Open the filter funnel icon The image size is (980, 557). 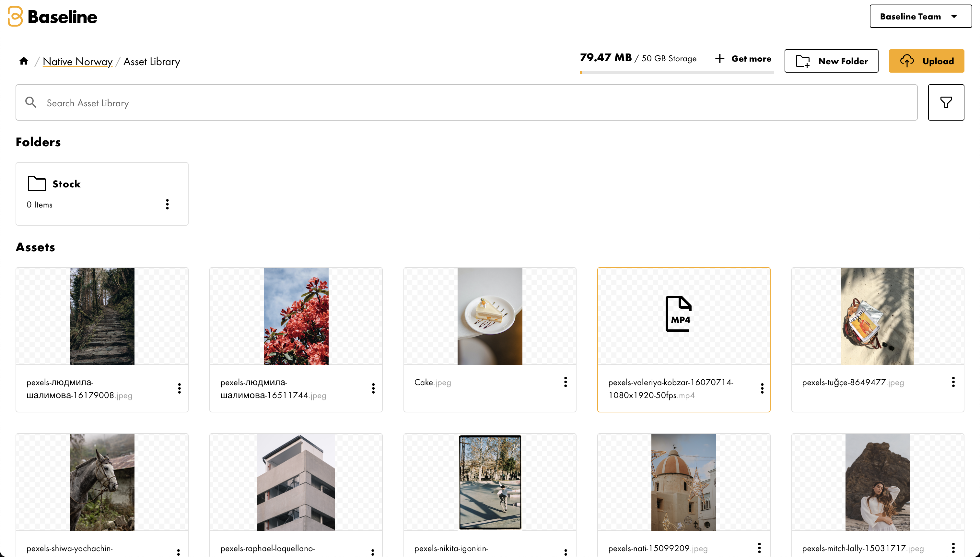click(946, 102)
